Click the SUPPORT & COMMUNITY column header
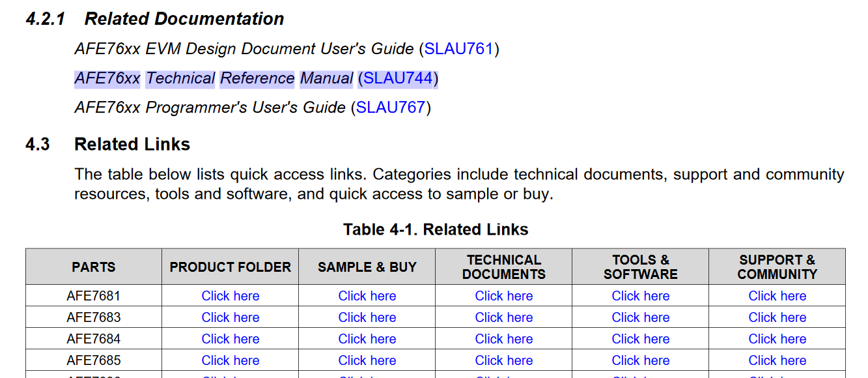 pos(777,267)
